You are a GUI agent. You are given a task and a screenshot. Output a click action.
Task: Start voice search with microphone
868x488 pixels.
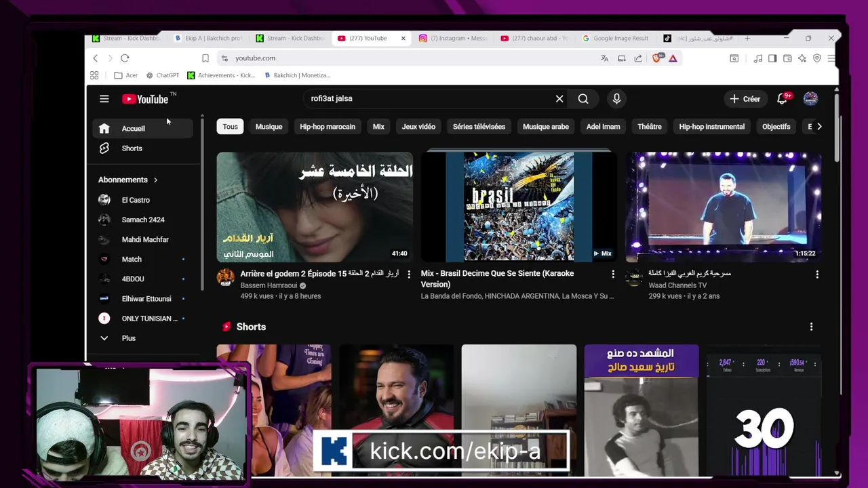point(616,99)
